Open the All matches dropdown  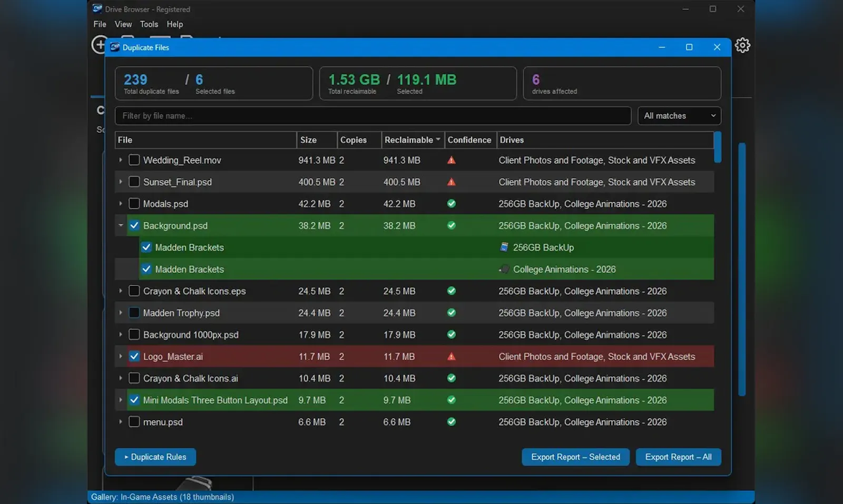click(679, 116)
